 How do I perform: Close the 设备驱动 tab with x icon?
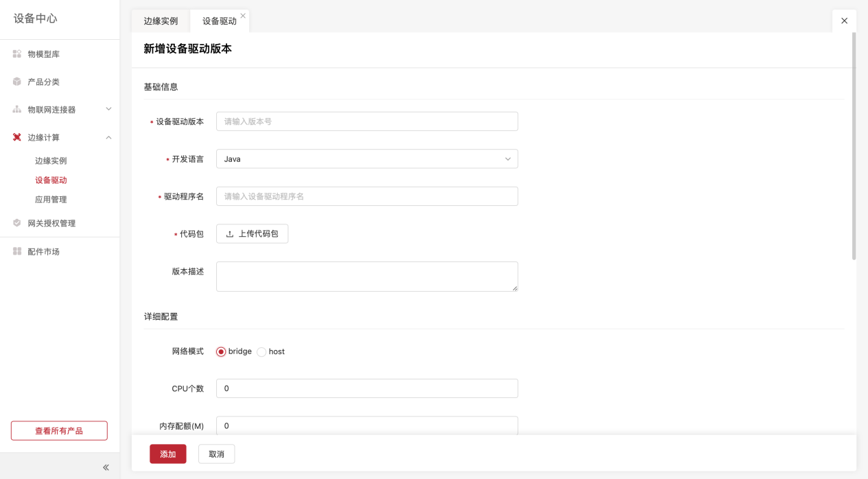click(x=243, y=16)
